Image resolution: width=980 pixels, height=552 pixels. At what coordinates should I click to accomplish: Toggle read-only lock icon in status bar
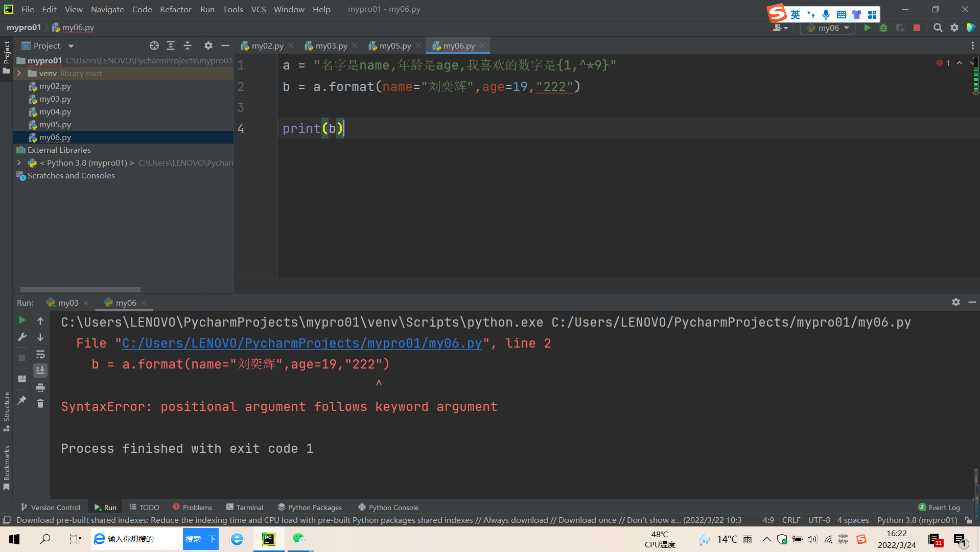point(968,520)
